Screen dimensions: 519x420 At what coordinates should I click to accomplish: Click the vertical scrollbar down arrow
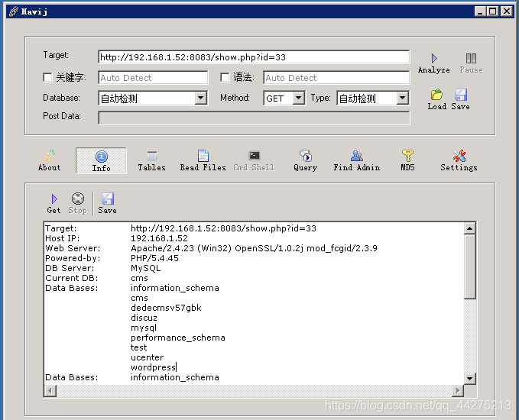point(470,378)
